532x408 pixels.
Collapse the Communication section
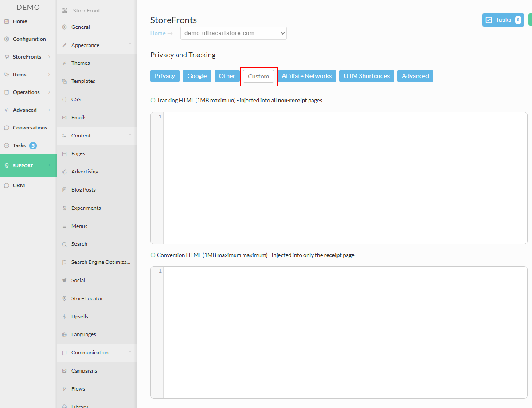130,351
